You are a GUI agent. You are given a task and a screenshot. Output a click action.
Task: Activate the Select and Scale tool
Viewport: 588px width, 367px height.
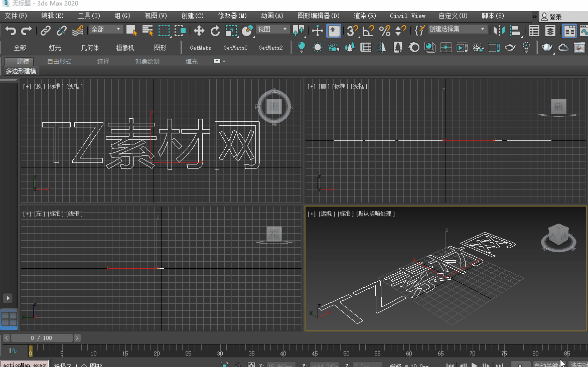pyautogui.click(x=231, y=31)
